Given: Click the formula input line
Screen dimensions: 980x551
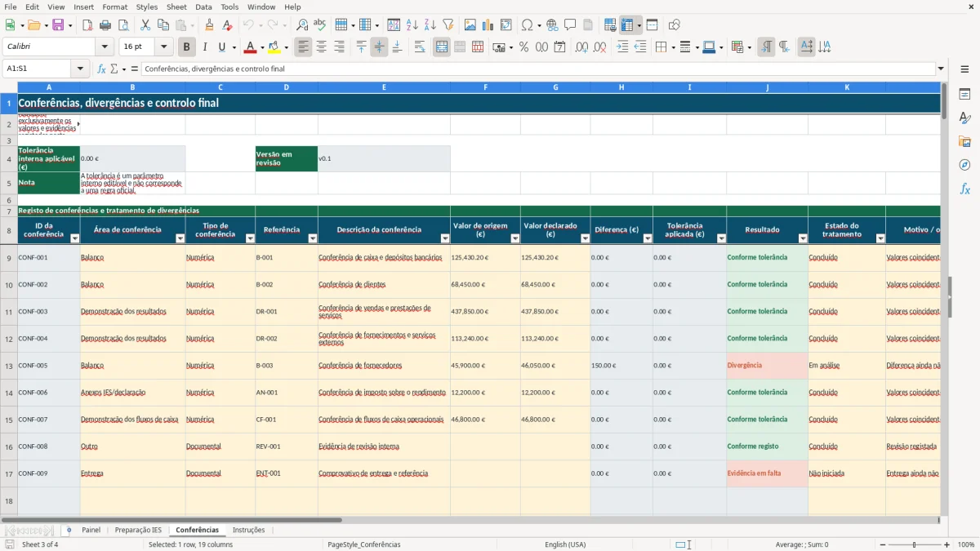Looking at the screenshot, I should click(x=538, y=69).
